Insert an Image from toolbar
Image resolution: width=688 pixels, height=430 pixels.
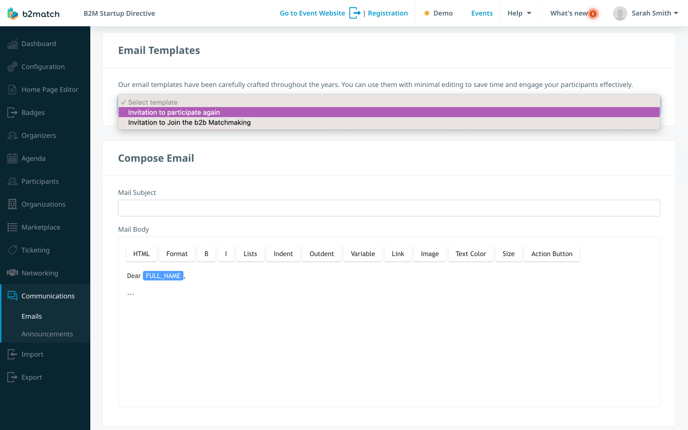coord(430,254)
